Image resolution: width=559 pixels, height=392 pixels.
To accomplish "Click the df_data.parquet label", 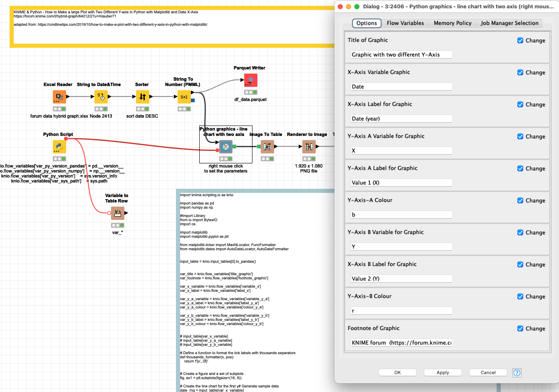I will (250, 99).
